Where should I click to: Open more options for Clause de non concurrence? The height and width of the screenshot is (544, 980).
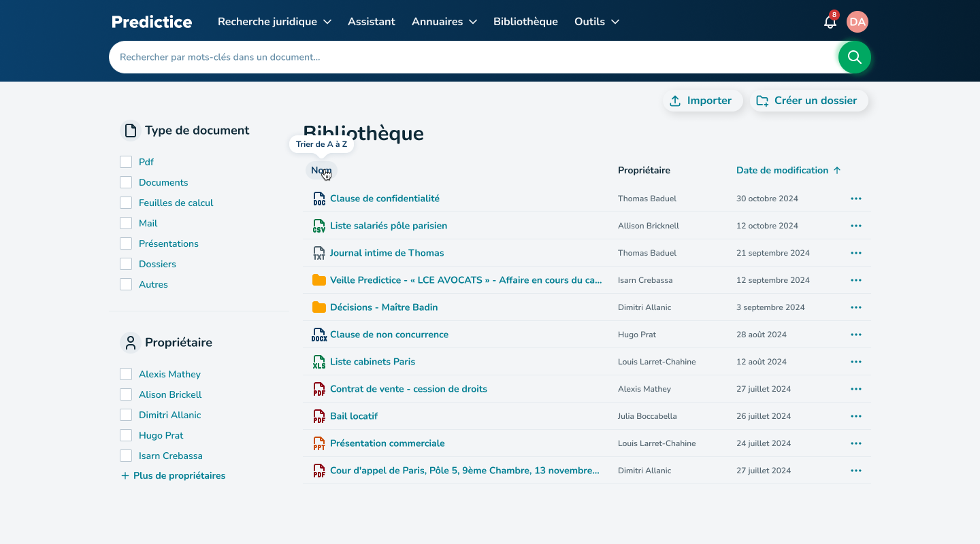[x=856, y=335]
